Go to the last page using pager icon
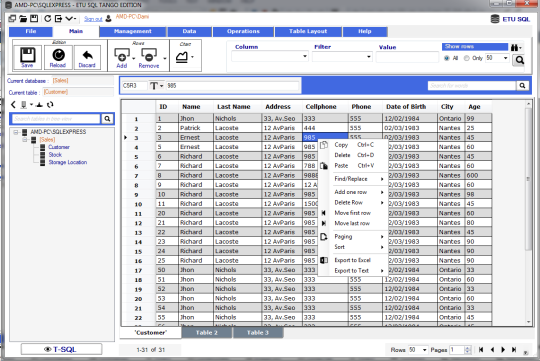540x361 pixels. coord(514,350)
